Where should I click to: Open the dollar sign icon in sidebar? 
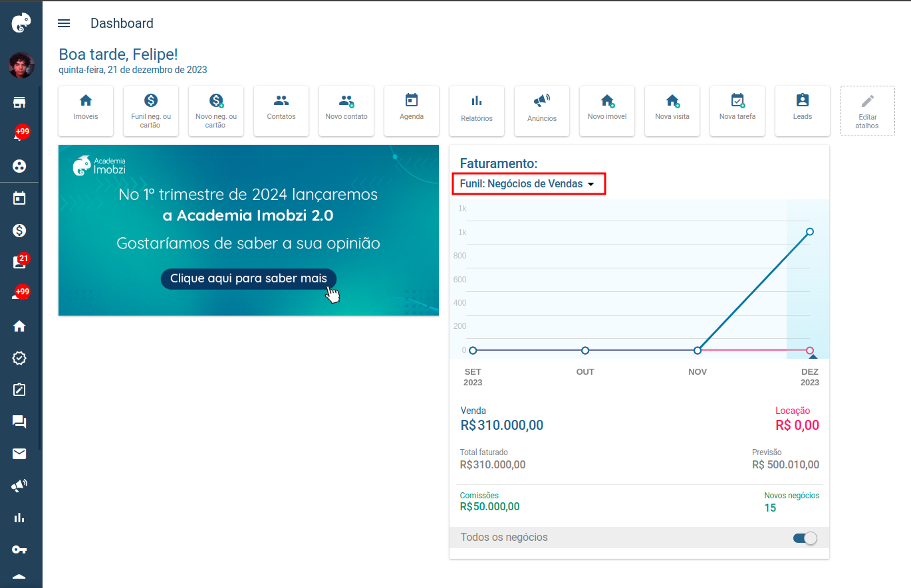pyautogui.click(x=19, y=231)
